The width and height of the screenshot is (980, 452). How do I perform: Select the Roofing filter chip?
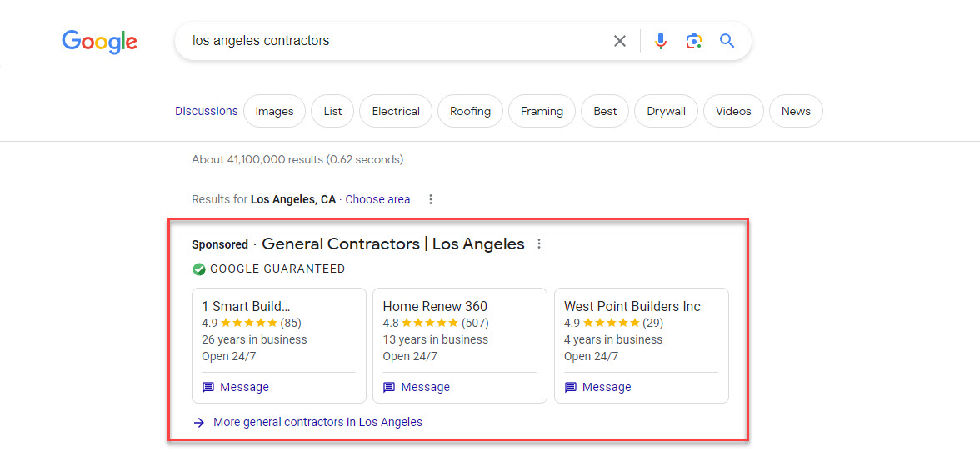(x=470, y=111)
